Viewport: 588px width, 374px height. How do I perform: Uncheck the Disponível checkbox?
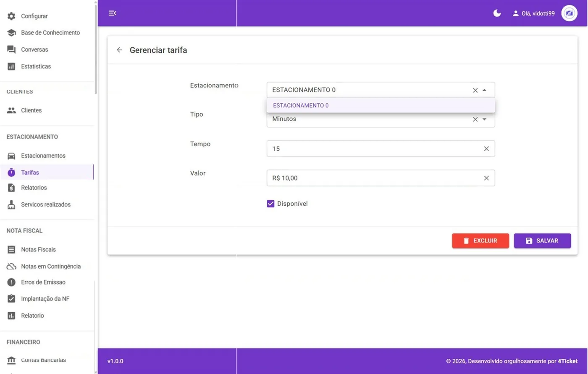tap(270, 204)
